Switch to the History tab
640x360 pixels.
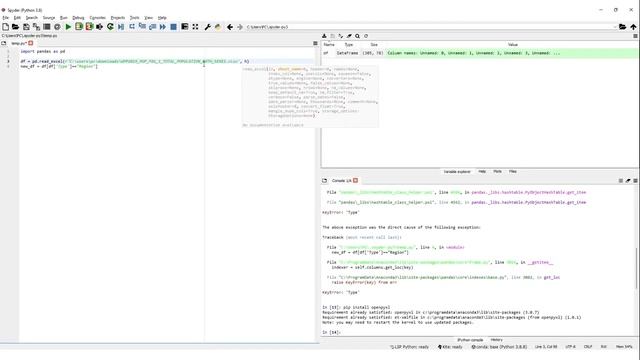coord(496,340)
